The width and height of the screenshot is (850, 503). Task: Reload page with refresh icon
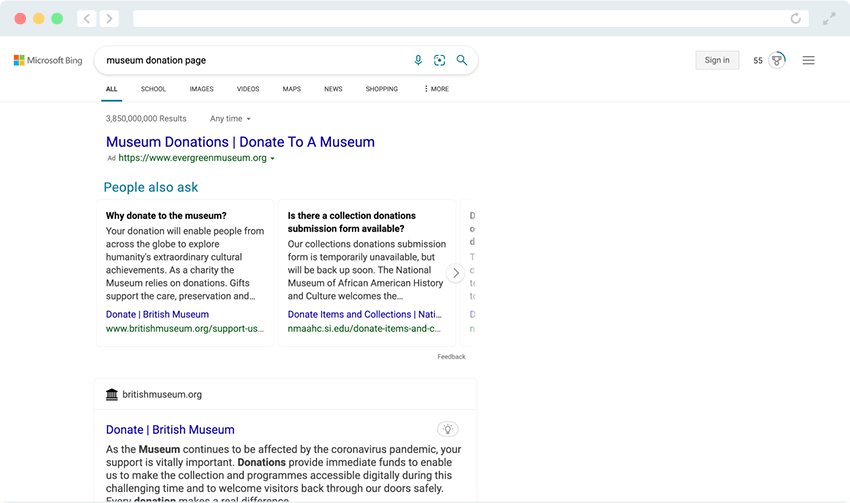click(795, 18)
